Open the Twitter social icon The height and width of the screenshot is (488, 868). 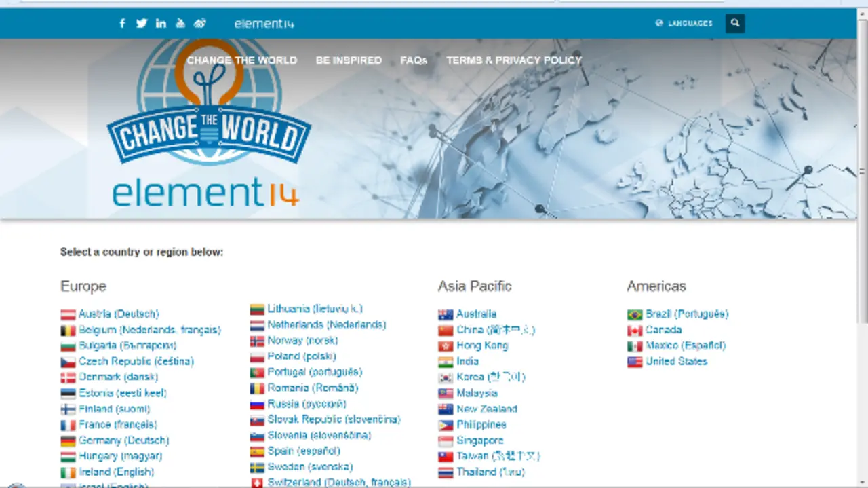click(141, 23)
